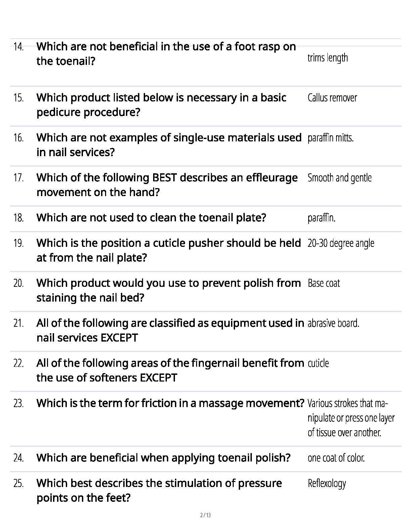The width and height of the screenshot is (411, 532).
Task: Click the cuticle pusher position question
Action: [x=168, y=250]
